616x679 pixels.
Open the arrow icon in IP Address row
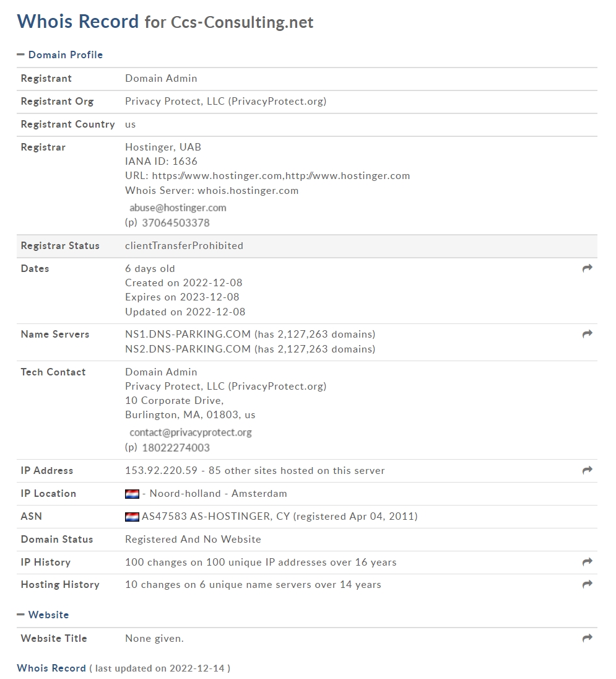pyautogui.click(x=587, y=470)
